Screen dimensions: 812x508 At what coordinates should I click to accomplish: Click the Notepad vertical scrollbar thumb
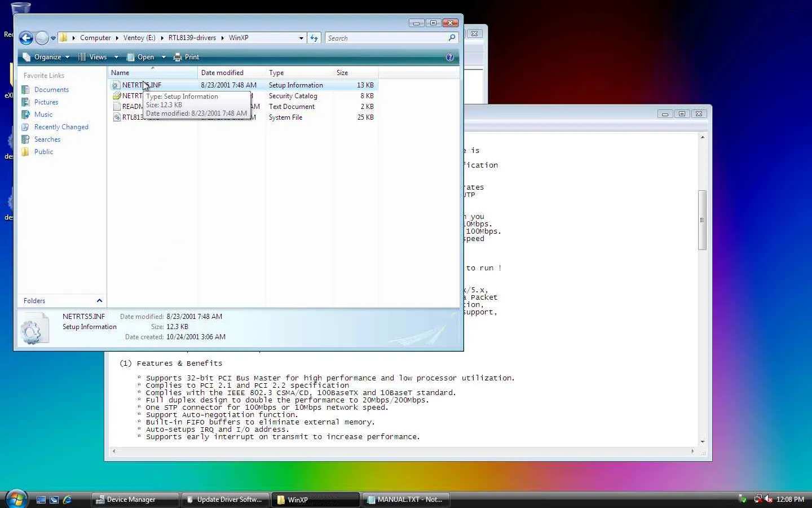[x=702, y=220]
